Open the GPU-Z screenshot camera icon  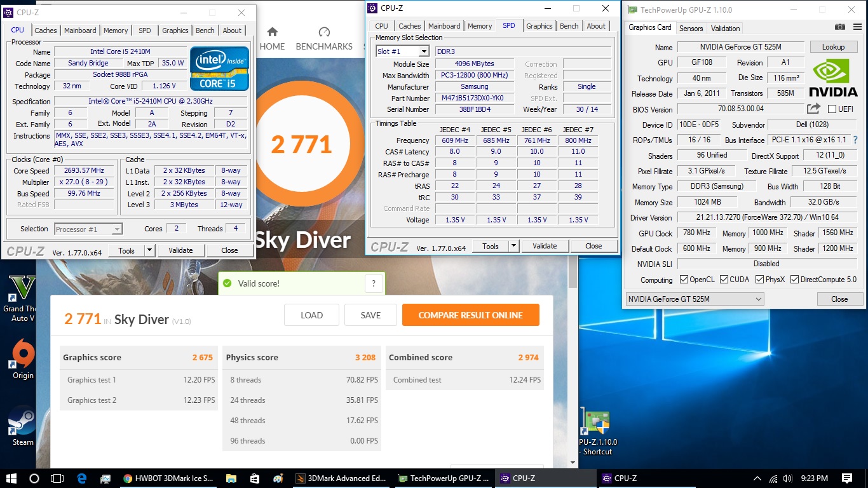click(x=839, y=27)
